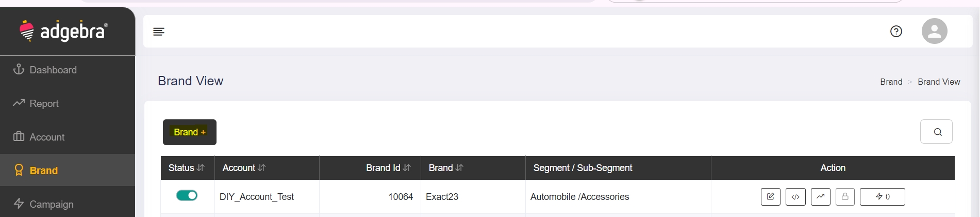The image size is (980, 217).
Task: Select Campaign in the sidebar
Action: tap(51, 204)
